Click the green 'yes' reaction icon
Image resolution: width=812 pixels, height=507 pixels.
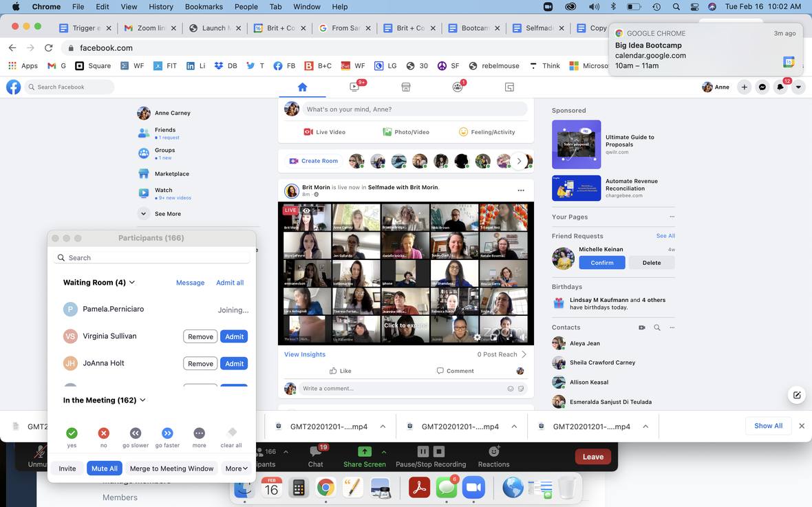tap(72, 433)
